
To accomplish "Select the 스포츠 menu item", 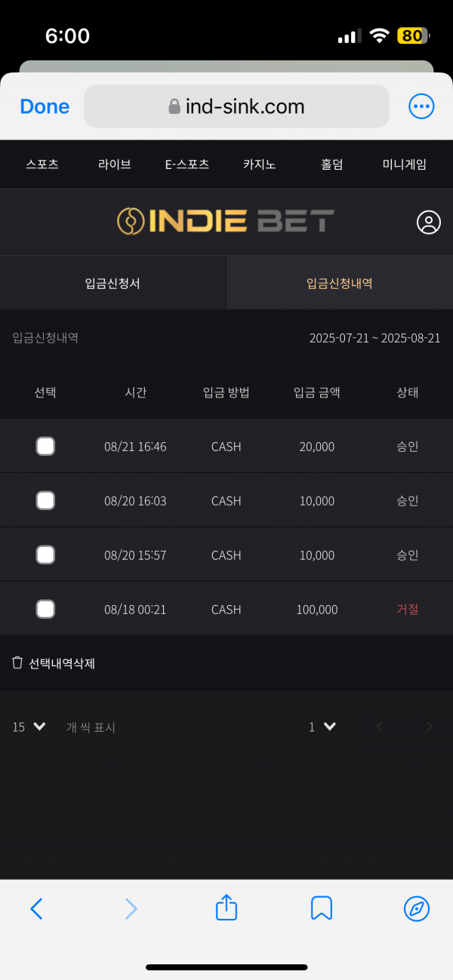I will point(42,164).
